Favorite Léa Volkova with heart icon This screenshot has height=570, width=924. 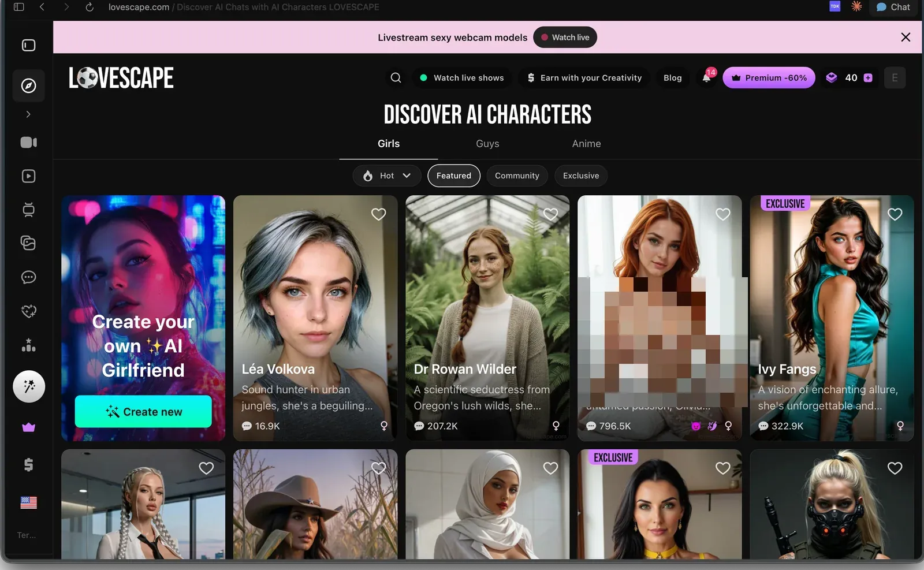tap(378, 214)
